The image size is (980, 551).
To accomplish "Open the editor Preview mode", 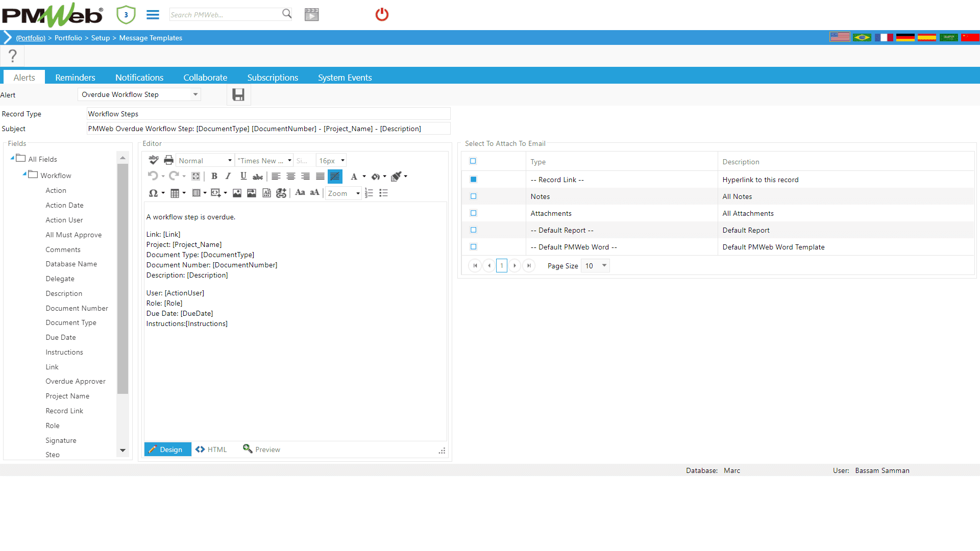I will coord(261,449).
